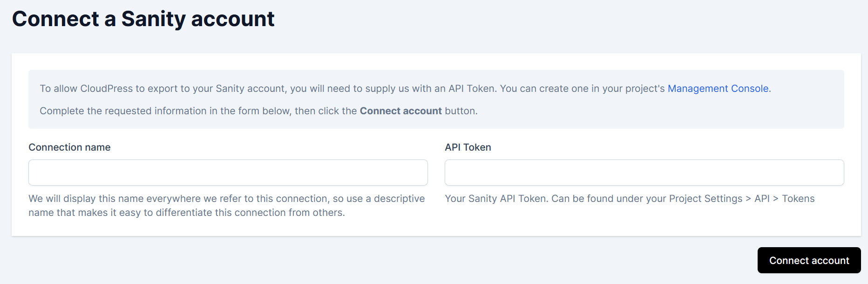Screen dimensions: 868x284
Task: Open the Management Console link
Action: [718, 89]
